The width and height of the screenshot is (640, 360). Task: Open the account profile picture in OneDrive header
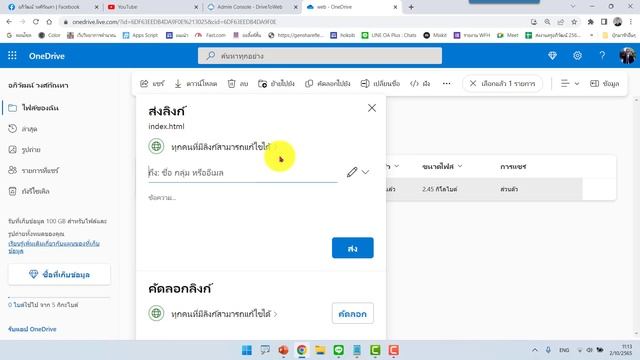pyautogui.click(x=627, y=56)
